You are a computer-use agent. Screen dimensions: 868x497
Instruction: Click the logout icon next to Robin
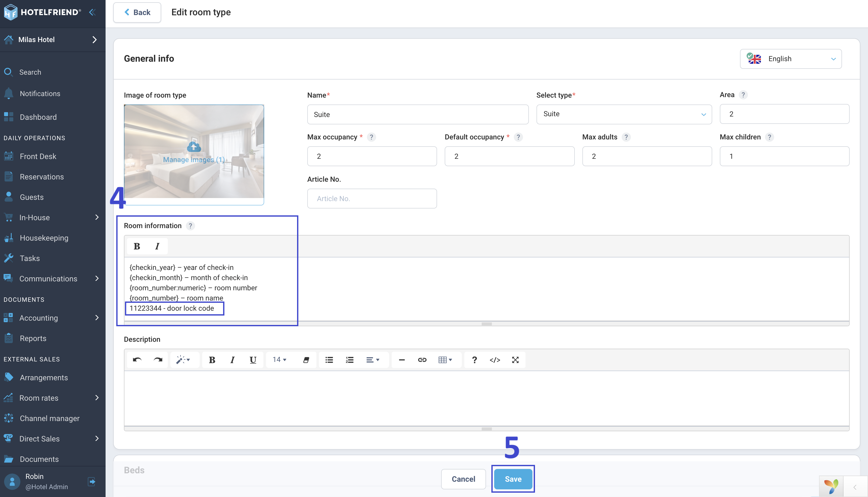[x=92, y=481]
